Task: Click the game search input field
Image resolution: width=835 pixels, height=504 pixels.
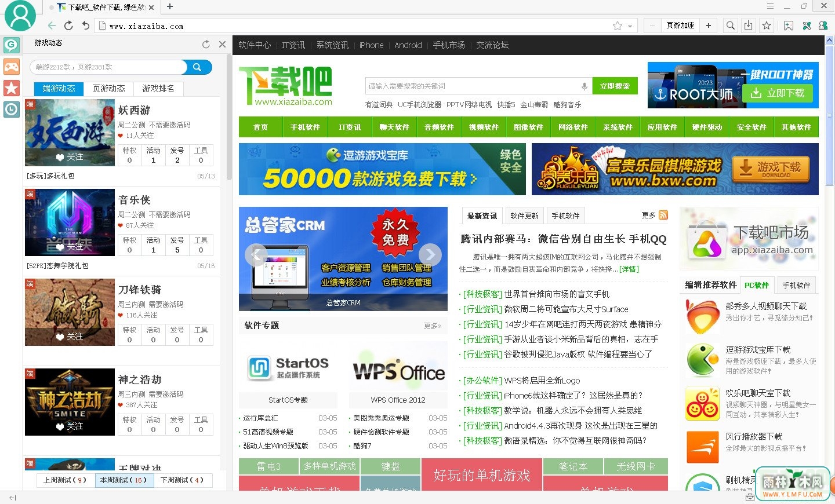Action: (108, 67)
